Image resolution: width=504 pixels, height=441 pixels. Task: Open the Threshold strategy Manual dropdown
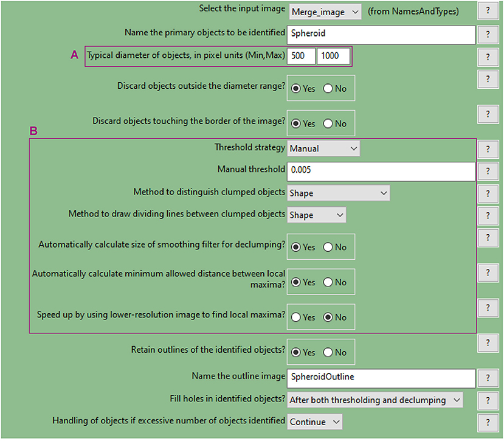[323, 148]
